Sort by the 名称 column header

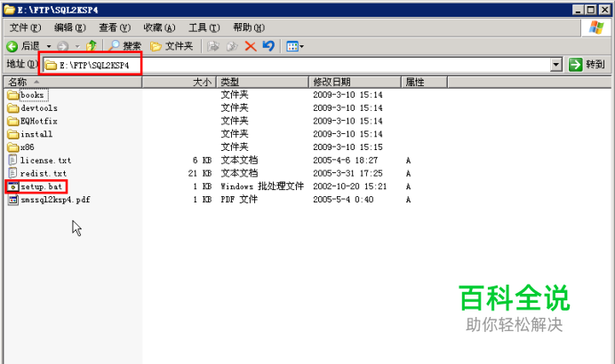click(x=73, y=82)
